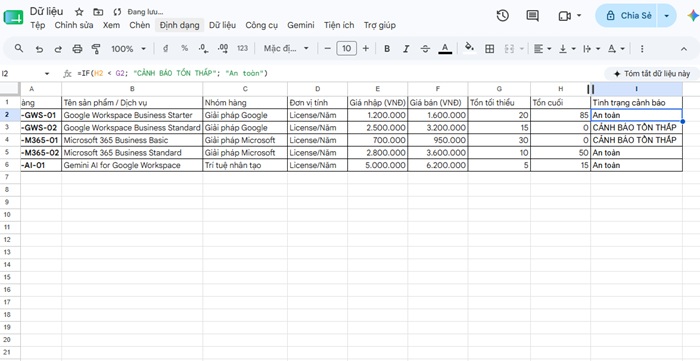Toggle strikethrough formatting
The image size is (700, 361).
point(425,49)
